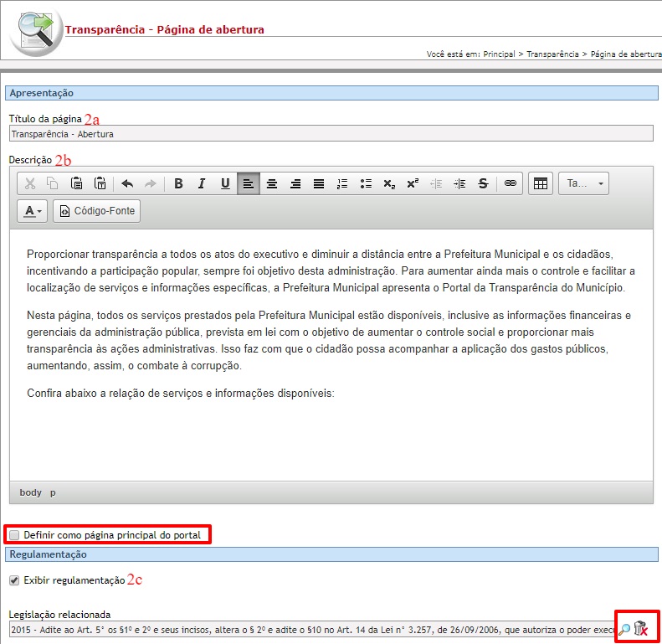Image resolution: width=662 pixels, height=644 pixels.
Task: Decrease the paragraph indent
Action: (x=436, y=183)
